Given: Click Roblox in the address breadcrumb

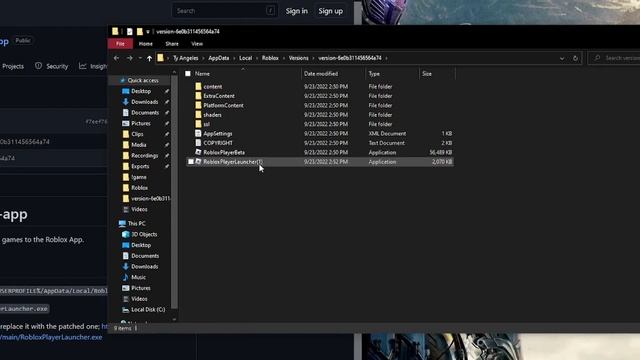Looking at the screenshot, I should pyautogui.click(x=270, y=58).
